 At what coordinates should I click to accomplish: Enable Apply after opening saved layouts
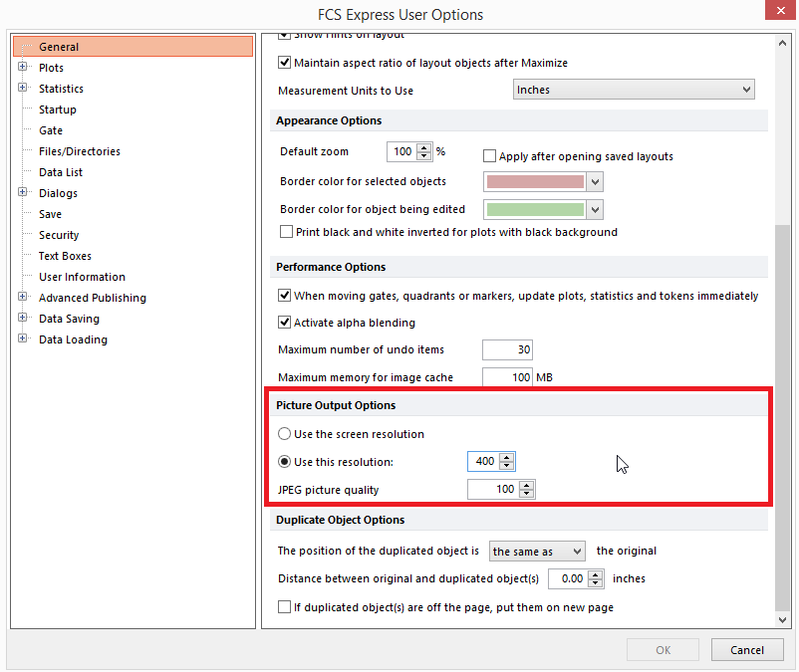[x=490, y=156]
